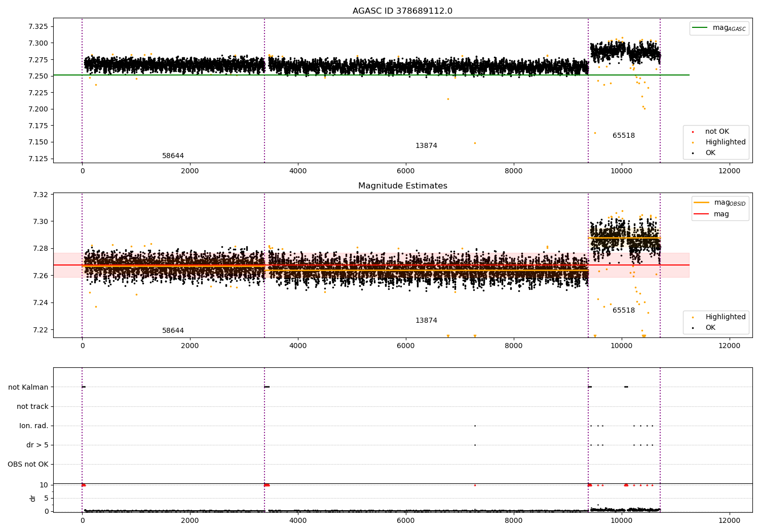Click the rotated 'dr' axis label
This screenshot has width=760, height=532.
coord(33,498)
